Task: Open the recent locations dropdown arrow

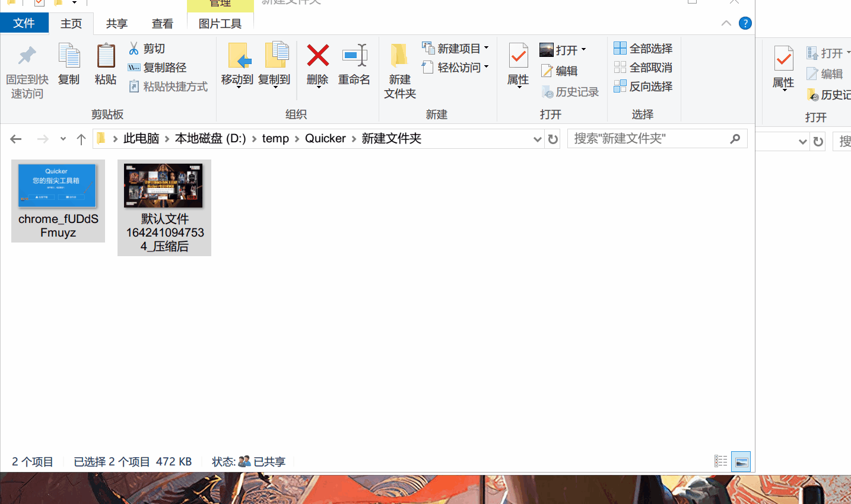Action: click(63, 139)
